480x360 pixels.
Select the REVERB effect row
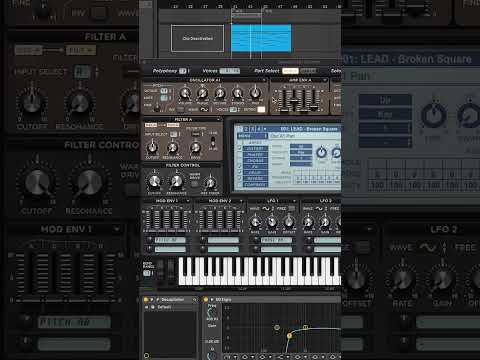(255, 179)
